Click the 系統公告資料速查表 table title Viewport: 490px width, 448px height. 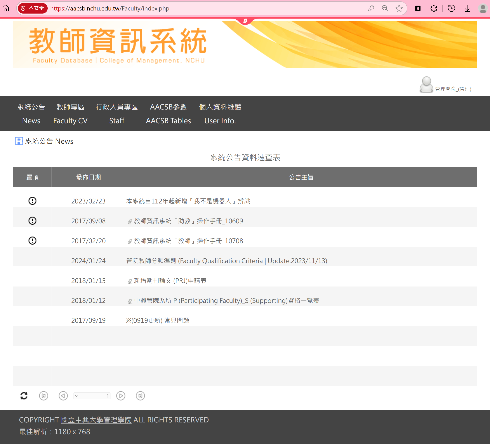click(245, 158)
